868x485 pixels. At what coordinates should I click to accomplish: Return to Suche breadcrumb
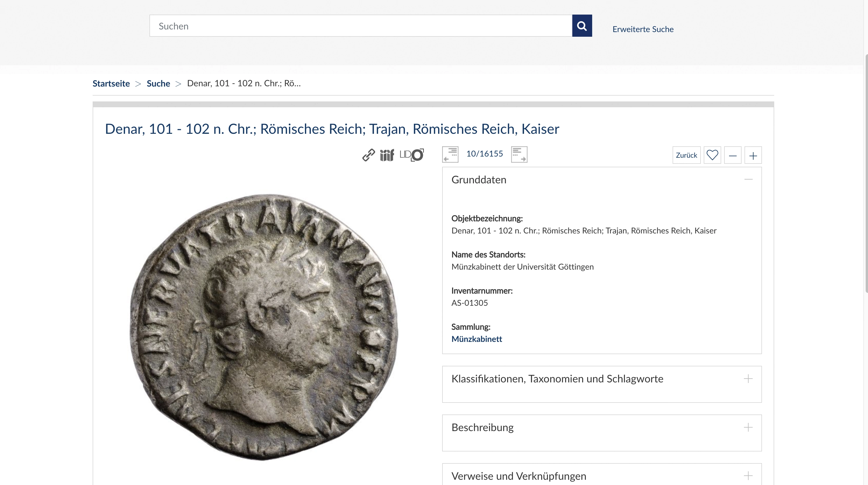(158, 83)
